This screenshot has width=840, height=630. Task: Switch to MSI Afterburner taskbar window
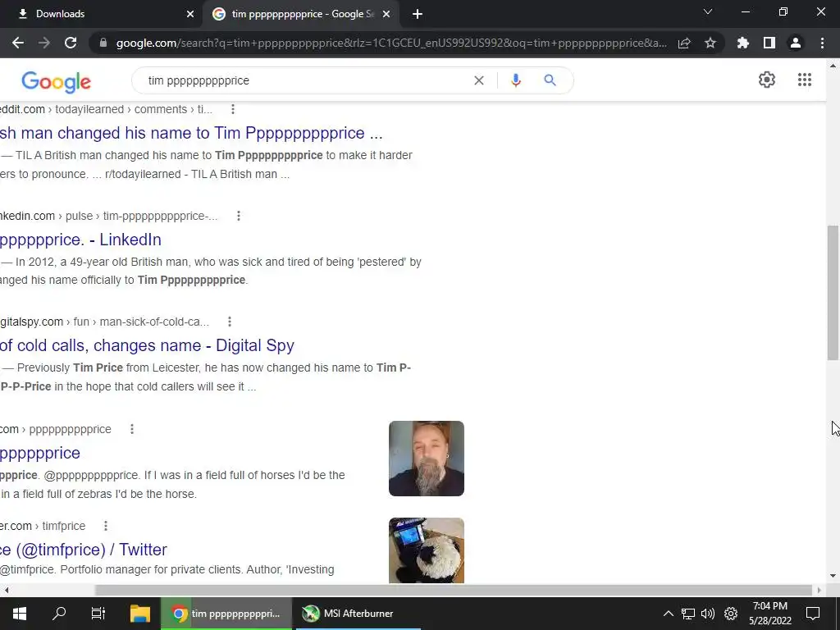tap(357, 614)
